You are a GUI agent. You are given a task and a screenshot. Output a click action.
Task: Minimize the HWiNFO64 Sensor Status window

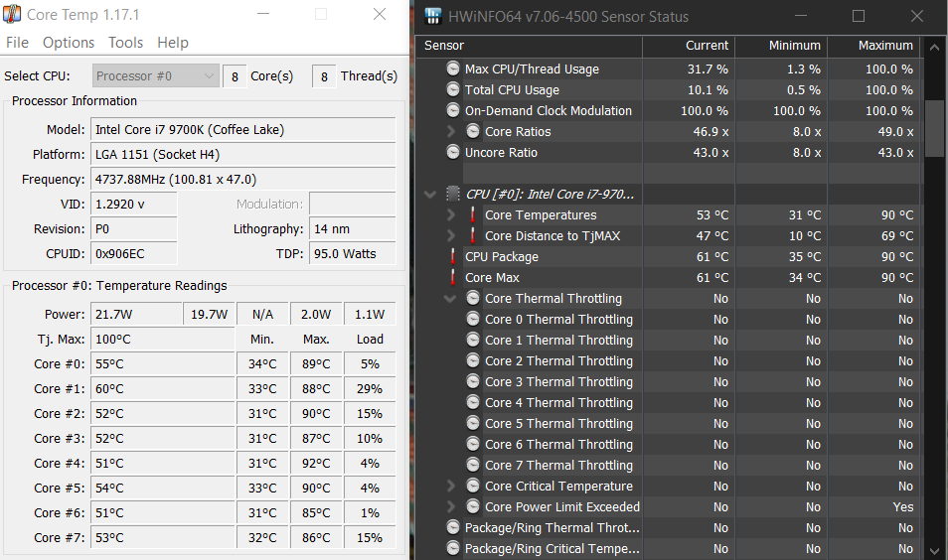800,16
